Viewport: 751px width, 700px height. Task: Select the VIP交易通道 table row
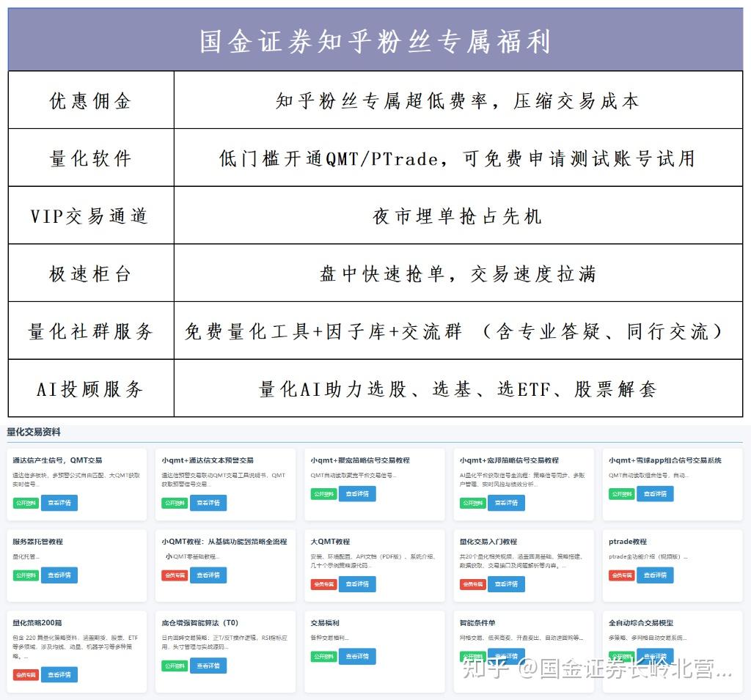[x=375, y=215]
